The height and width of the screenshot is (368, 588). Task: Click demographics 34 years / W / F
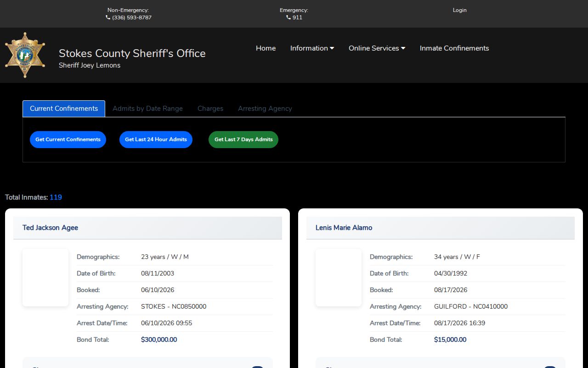[457, 257]
